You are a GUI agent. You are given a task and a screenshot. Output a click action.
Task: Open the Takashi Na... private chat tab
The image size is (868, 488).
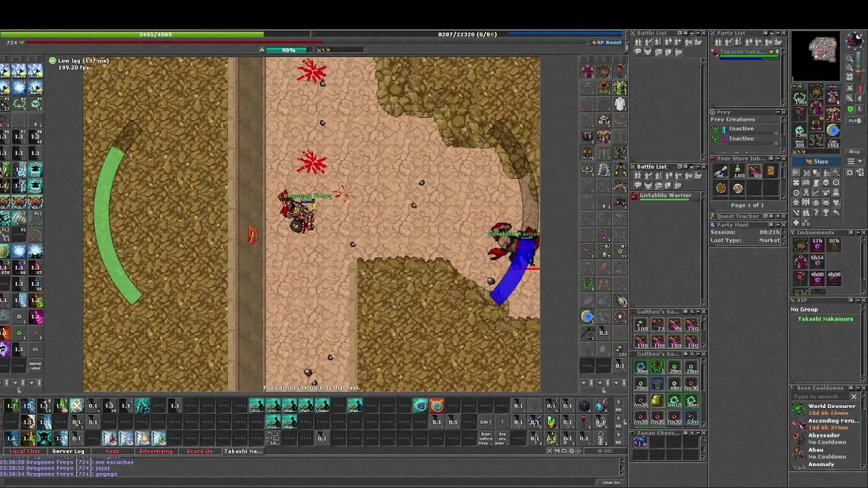click(243, 451)
